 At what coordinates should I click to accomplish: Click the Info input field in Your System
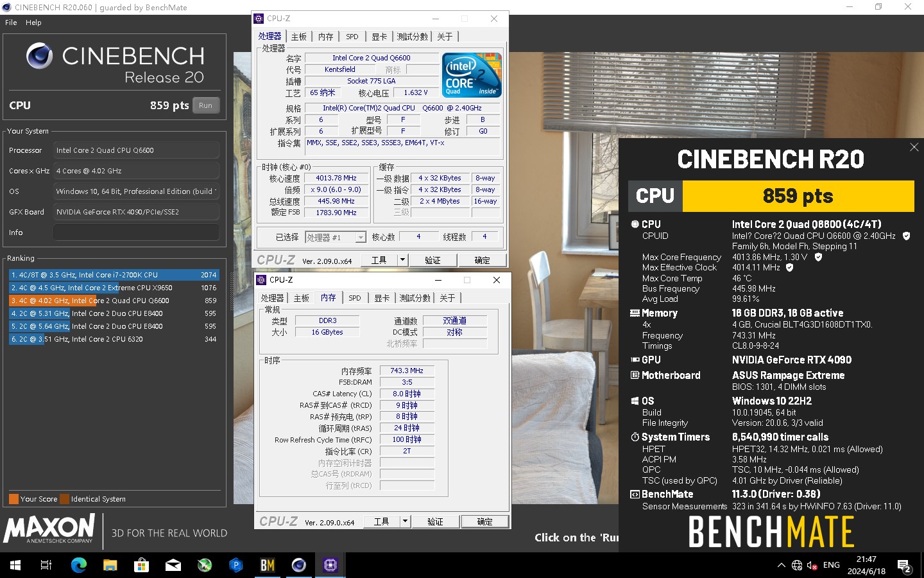click(x=136, y=232)
